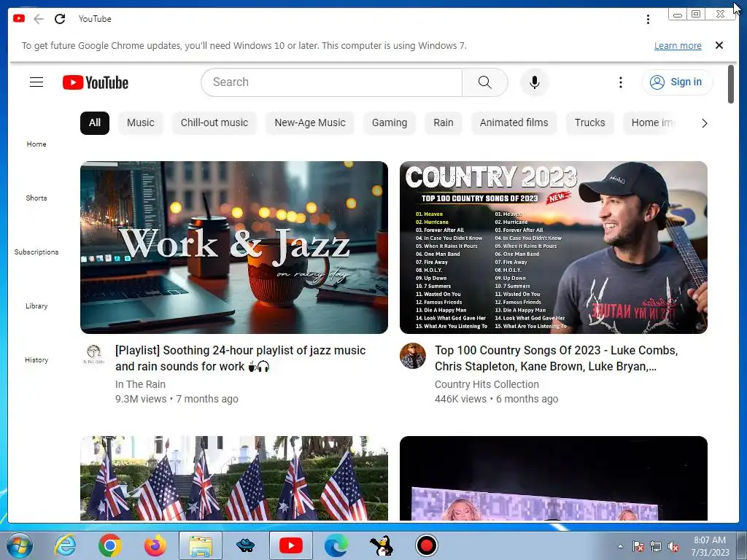Open File Explorer from taskbar

coord(201,545)
